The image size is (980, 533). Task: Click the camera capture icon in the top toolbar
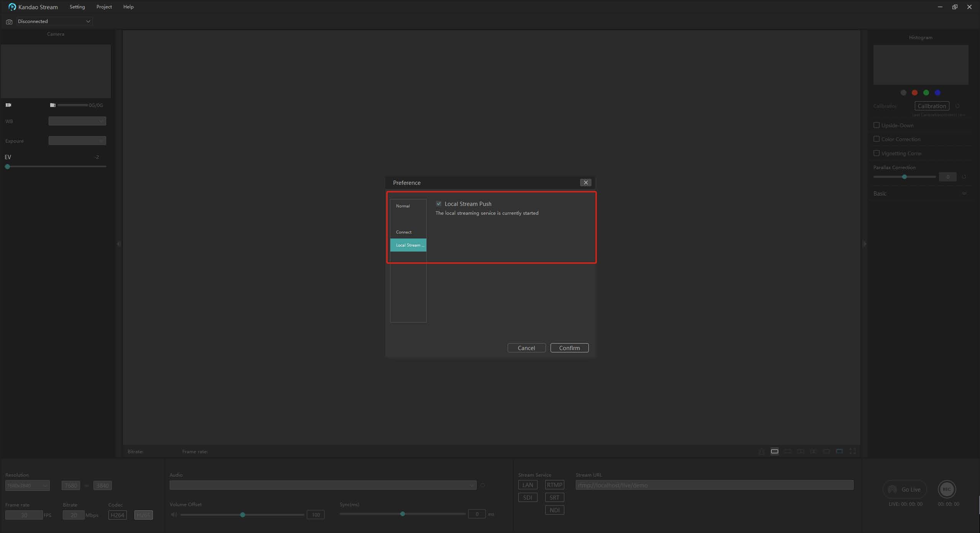pos(9,22)
